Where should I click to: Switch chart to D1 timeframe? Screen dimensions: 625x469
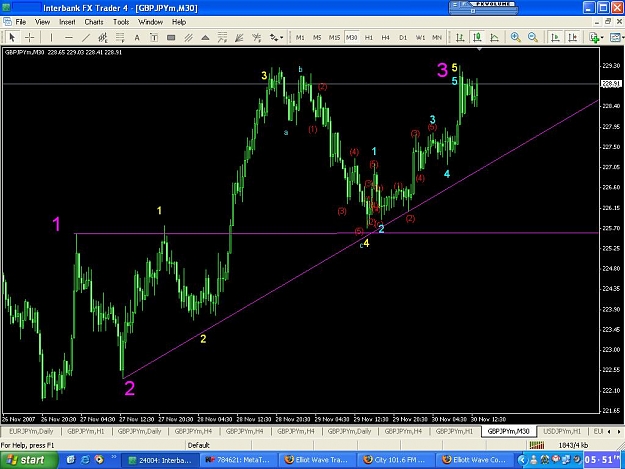[403, 37]
